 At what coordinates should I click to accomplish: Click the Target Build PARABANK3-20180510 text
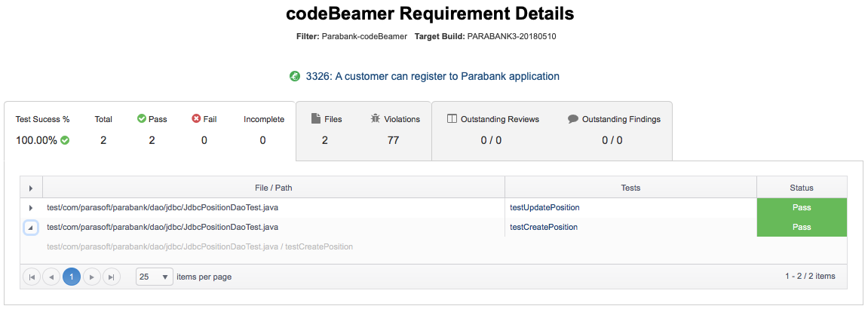click(485, 36)
